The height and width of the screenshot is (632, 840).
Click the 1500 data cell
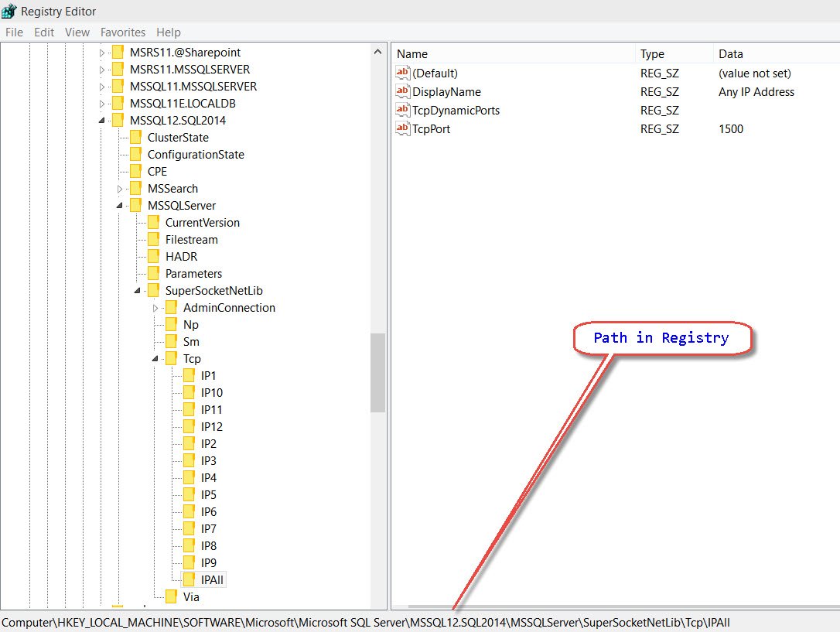731,129
